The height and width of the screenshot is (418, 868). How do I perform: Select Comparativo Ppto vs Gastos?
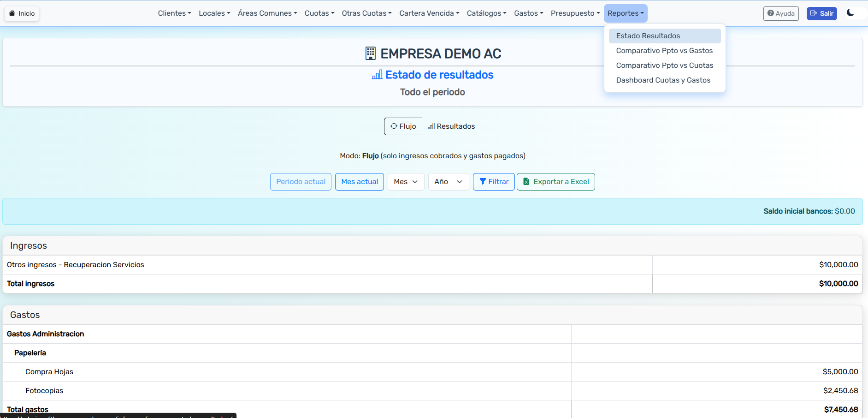(x=664, y=51)
